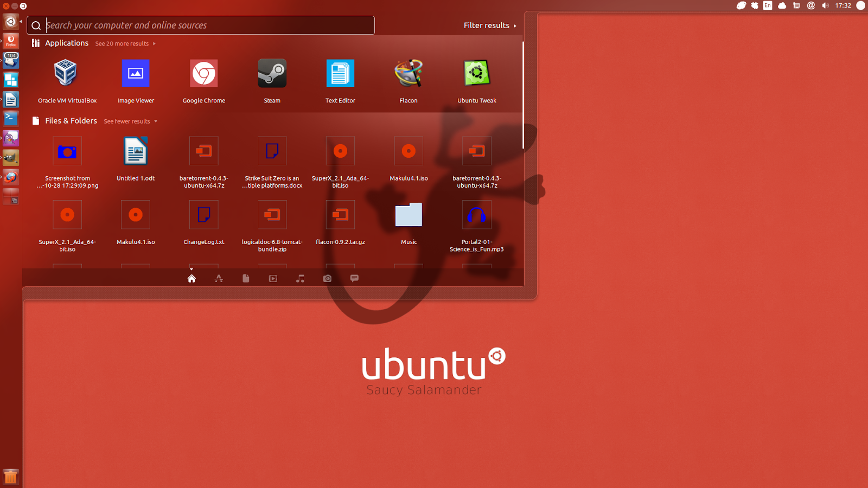Open GIMP from the launcher

coord(11,158)
